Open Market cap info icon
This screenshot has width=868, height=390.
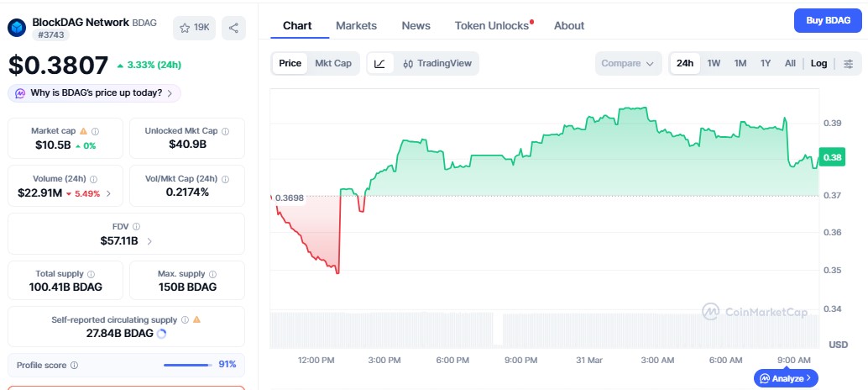tap(95, 131)
